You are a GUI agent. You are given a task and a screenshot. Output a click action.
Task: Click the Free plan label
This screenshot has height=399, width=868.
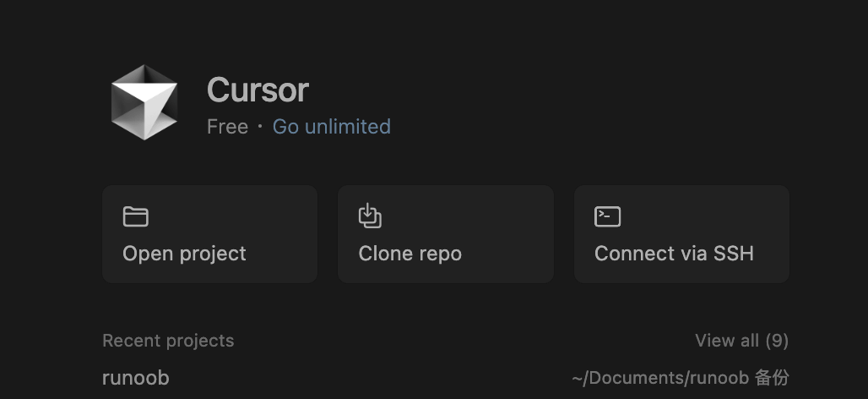click(227, 127)
